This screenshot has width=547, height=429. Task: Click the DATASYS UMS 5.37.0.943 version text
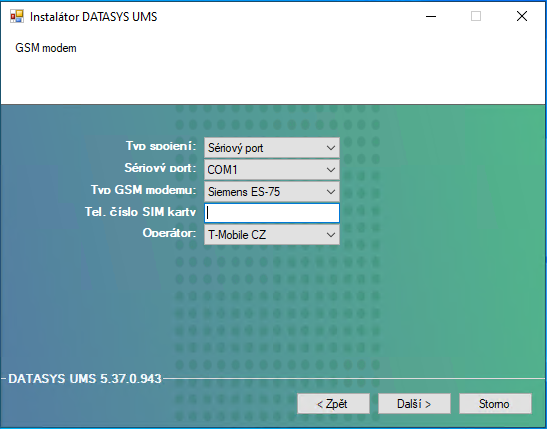pyautogui.click(x=85, y=379)
